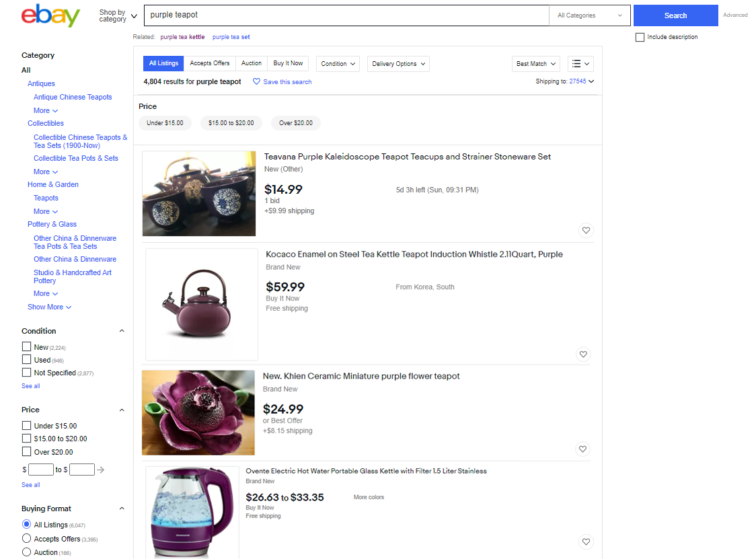Select the Accepts Offers tab
The image size is (756, 559).
pyautogui.click(x=210, y=63)
